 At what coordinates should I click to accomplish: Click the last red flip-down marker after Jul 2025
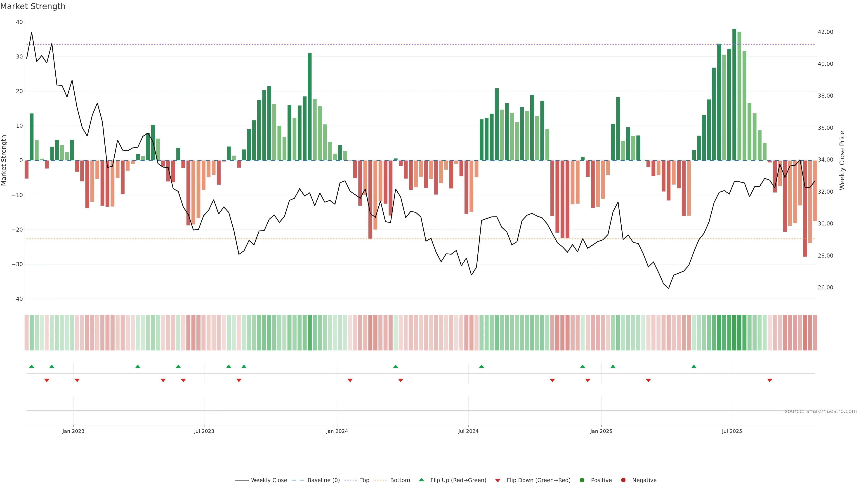coord(770,380)
